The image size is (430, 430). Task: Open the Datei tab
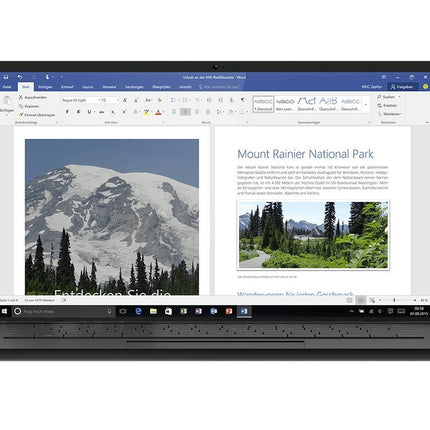[x=7, y=87]
